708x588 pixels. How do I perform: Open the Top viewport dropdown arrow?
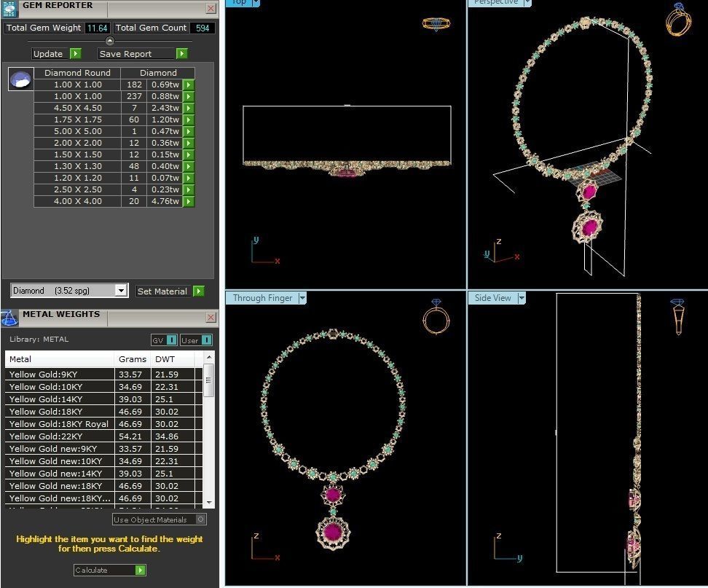click(256, 2)
